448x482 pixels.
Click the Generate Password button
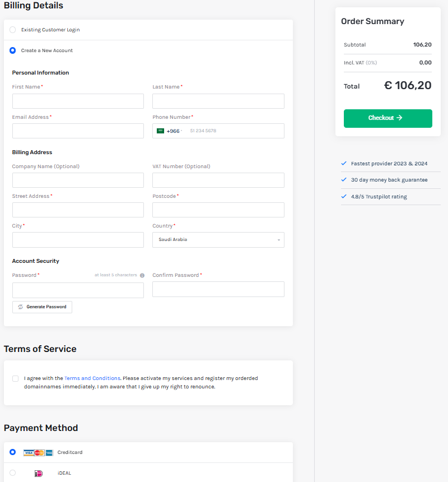(x=43, y=307)
